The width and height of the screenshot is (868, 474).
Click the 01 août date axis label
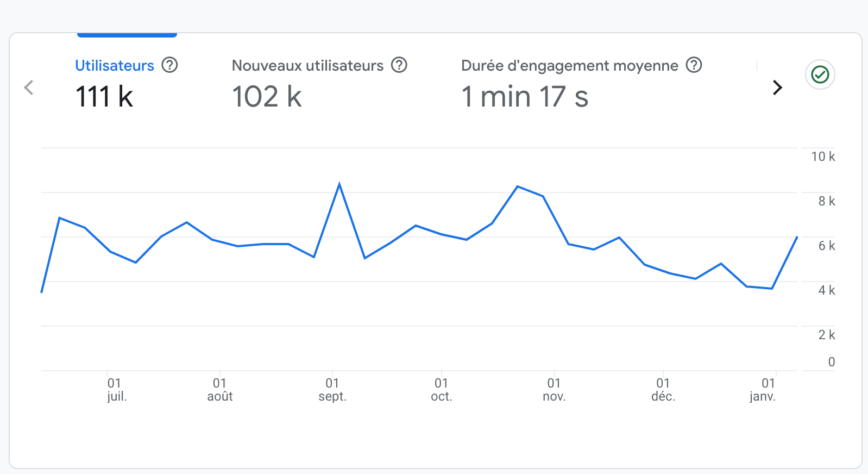[x=220, y=390]
